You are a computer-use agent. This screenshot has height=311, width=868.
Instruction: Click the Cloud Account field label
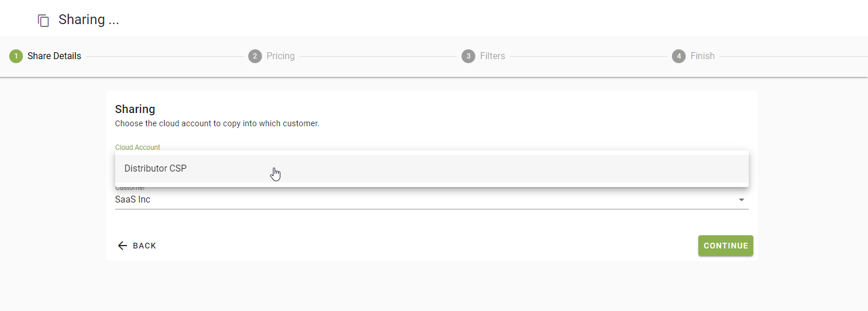[x=138, y=147]
